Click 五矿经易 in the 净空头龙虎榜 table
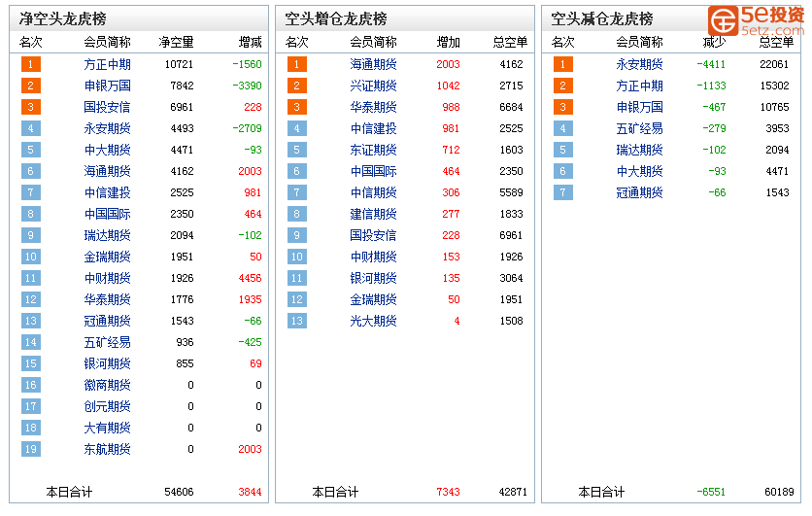The width and height of the screenshot is (812, 516). (x=107, y=342)
